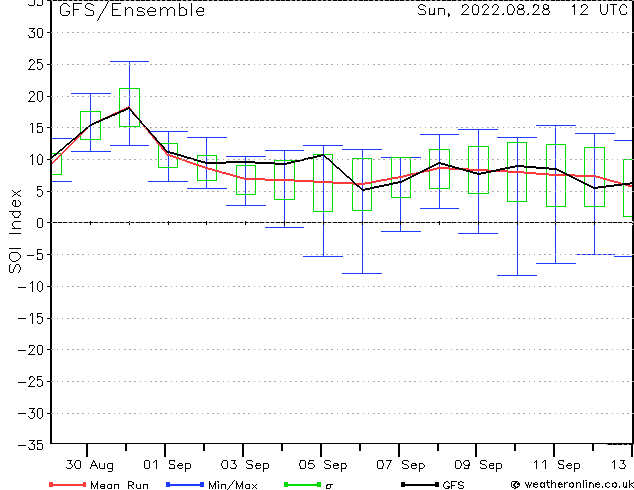Click the 05 Sep date label
The image size is (634, 490).
323,465
